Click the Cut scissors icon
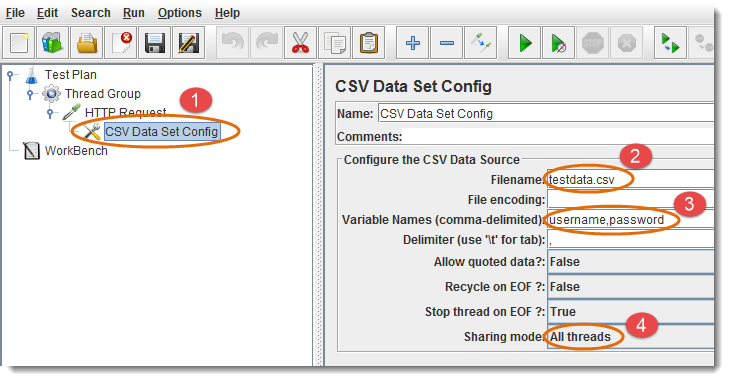729x381 pixels. (301, 43)
